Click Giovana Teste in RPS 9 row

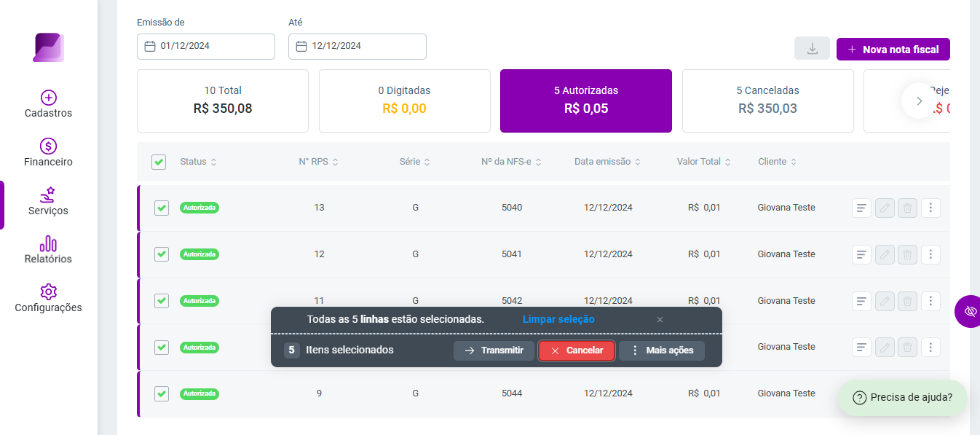pos(786,393)
